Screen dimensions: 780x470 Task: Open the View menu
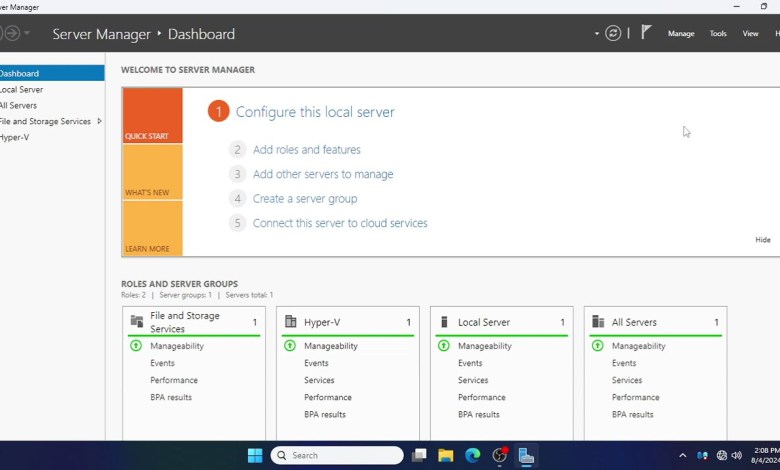750,33
